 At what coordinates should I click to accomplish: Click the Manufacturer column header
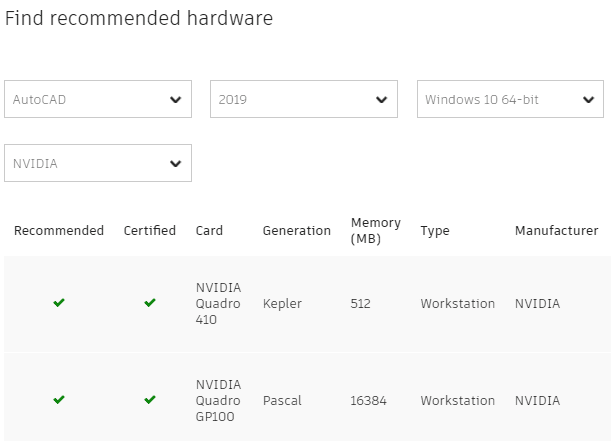556,231
